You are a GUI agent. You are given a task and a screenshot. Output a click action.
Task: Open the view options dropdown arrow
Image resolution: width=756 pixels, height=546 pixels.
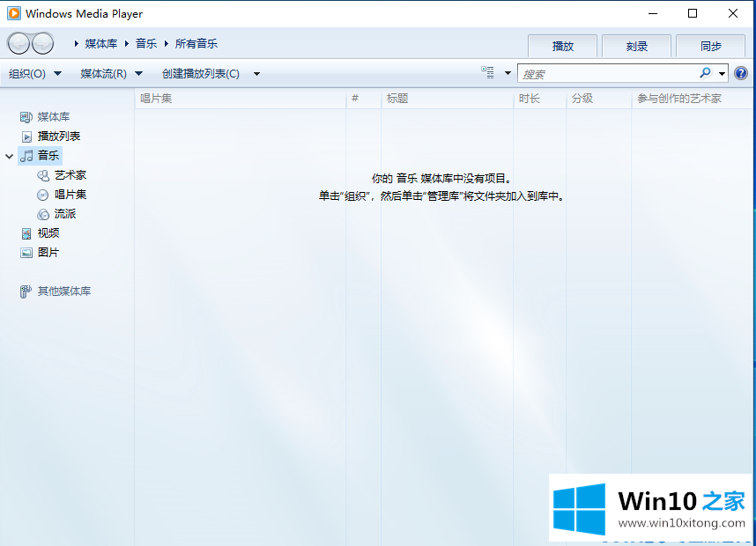point(508,73)
